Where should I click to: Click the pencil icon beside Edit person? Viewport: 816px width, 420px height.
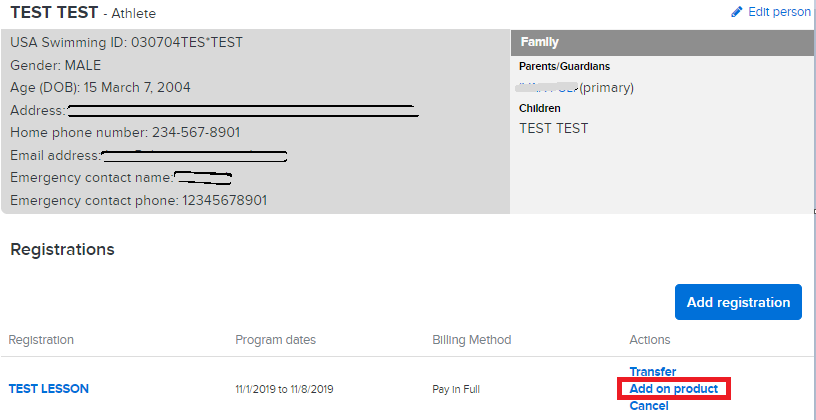736,12
